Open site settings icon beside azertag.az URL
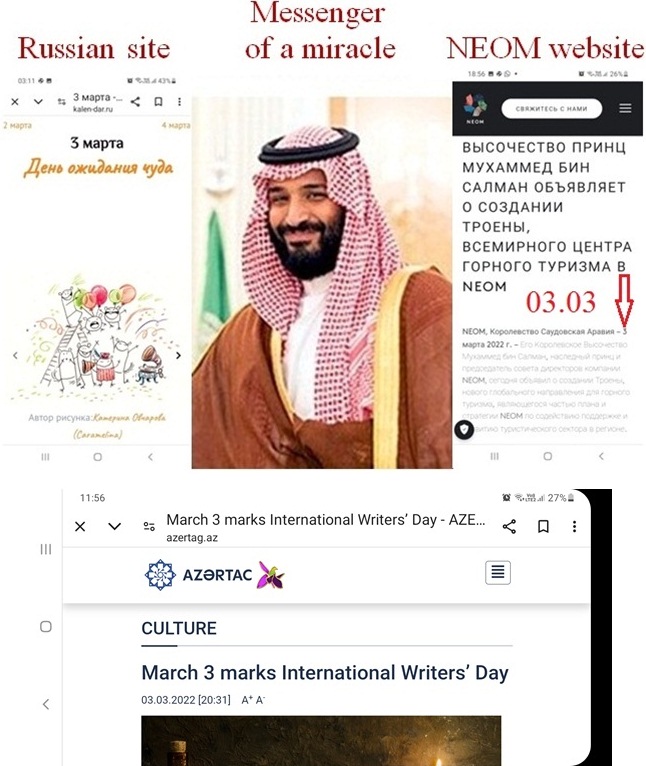This screenshot has height=766, width=646. click(x=149, y=527)
